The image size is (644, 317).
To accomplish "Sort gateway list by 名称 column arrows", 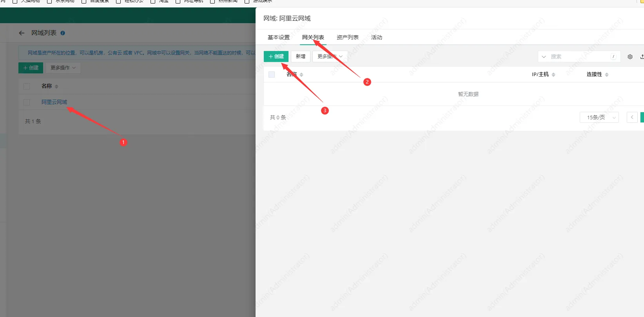I will click(x=301, y=75).
